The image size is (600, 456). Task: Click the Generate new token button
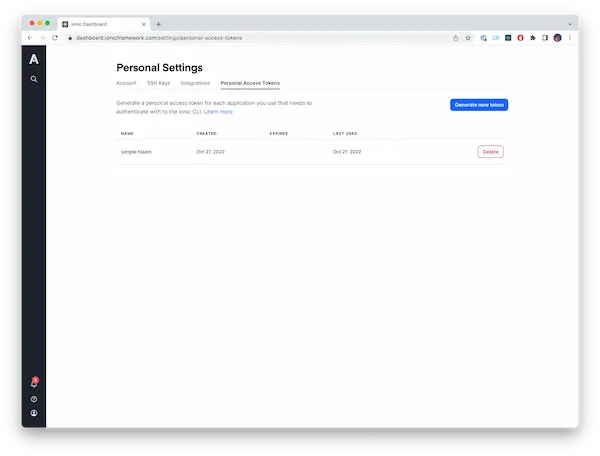[479, 105]
